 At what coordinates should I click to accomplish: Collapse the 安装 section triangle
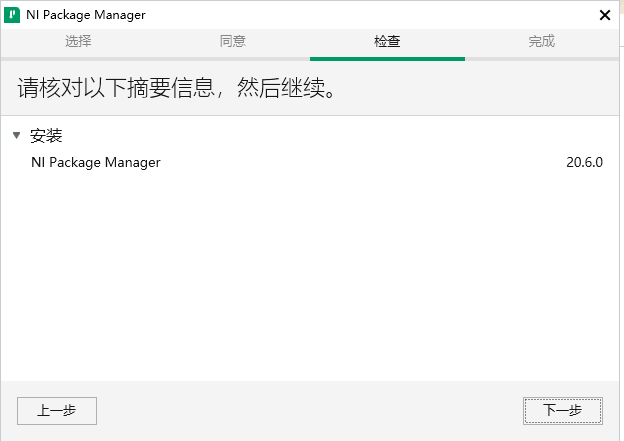(16, 135)
